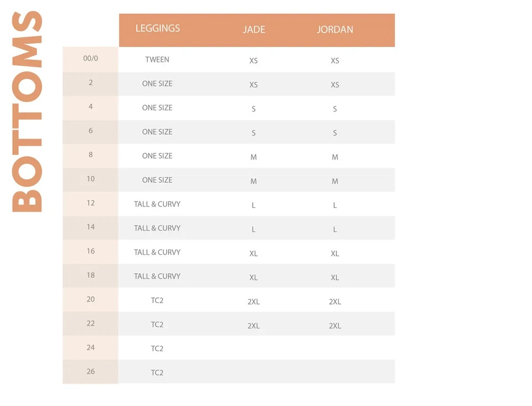Select the size 24 row label
Screen dimensions: 532x406
(x=90, y=347)
